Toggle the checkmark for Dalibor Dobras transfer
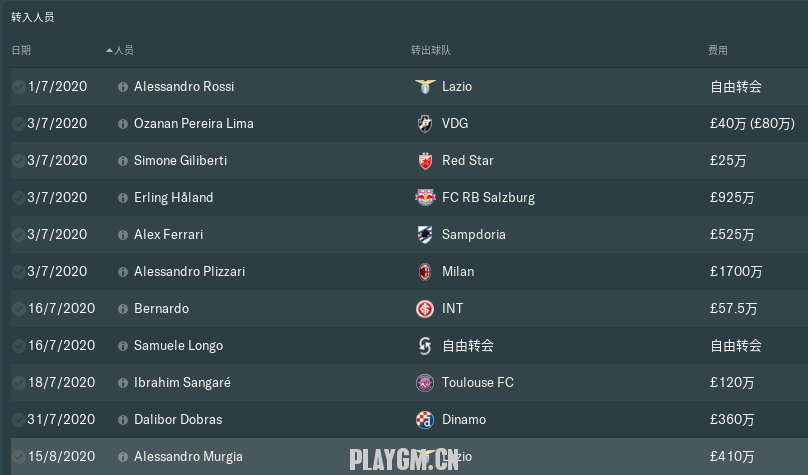The width and height of the screenshot is (808, 475). coord(19,419)
